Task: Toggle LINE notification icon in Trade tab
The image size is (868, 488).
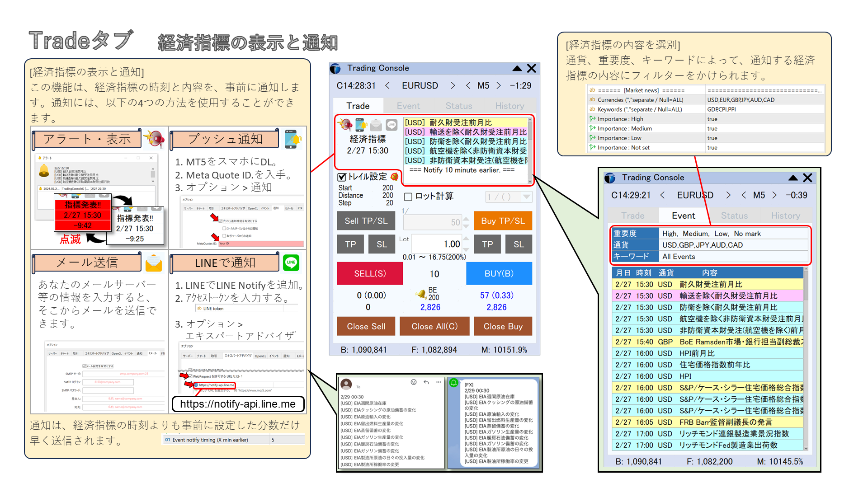Action: 392,125
